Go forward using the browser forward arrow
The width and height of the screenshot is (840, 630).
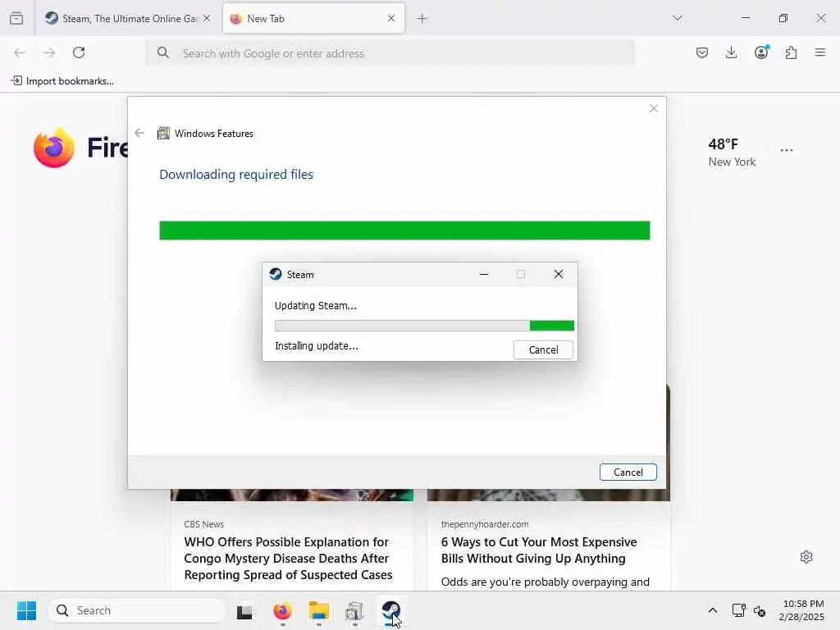pos(49,52)
